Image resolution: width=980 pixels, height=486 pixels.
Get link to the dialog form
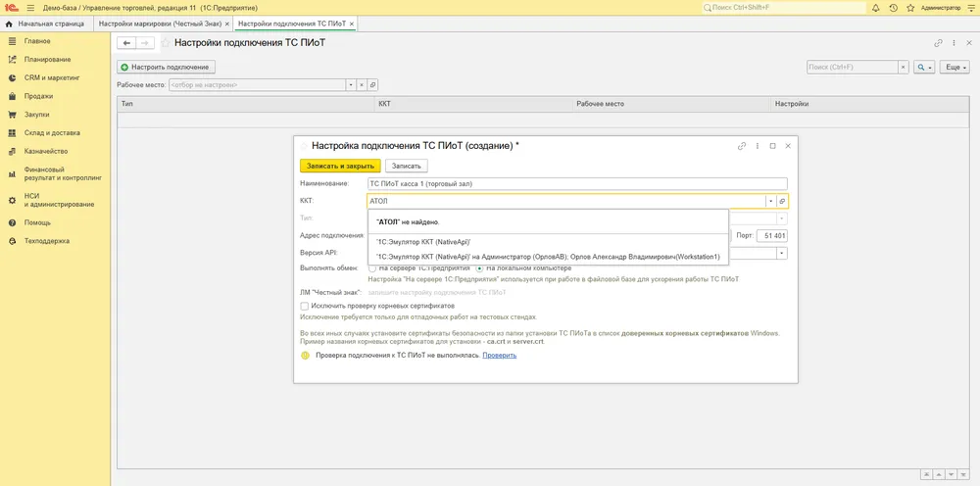[742, 146]
